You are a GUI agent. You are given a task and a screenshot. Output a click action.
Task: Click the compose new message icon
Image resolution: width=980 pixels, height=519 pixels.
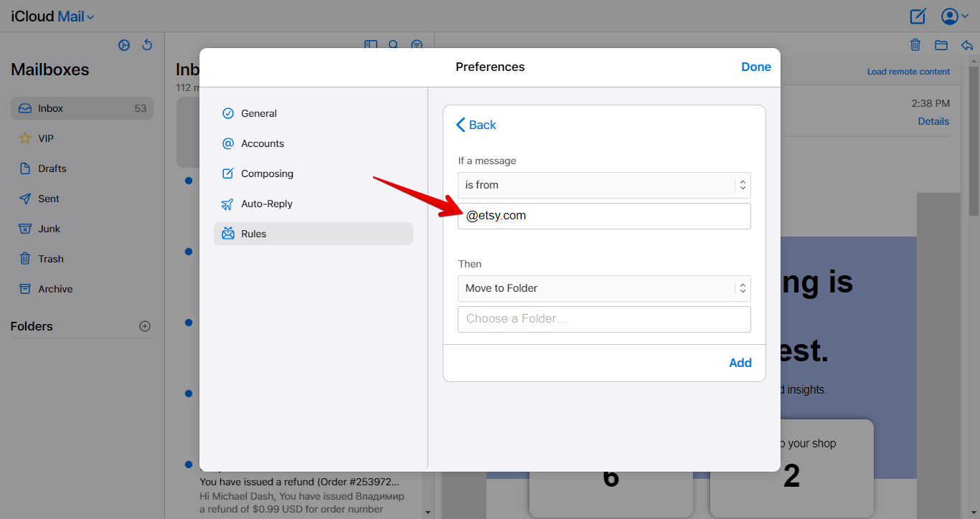918,16
